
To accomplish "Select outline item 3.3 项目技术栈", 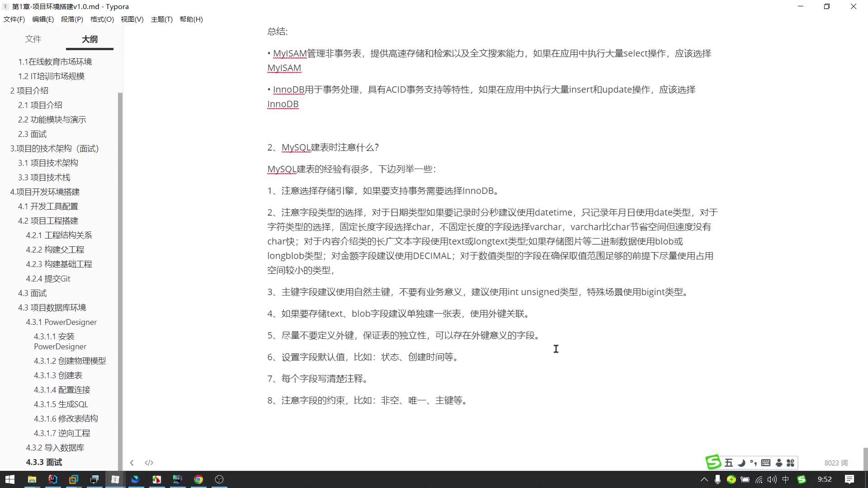I will pos(44,177).
